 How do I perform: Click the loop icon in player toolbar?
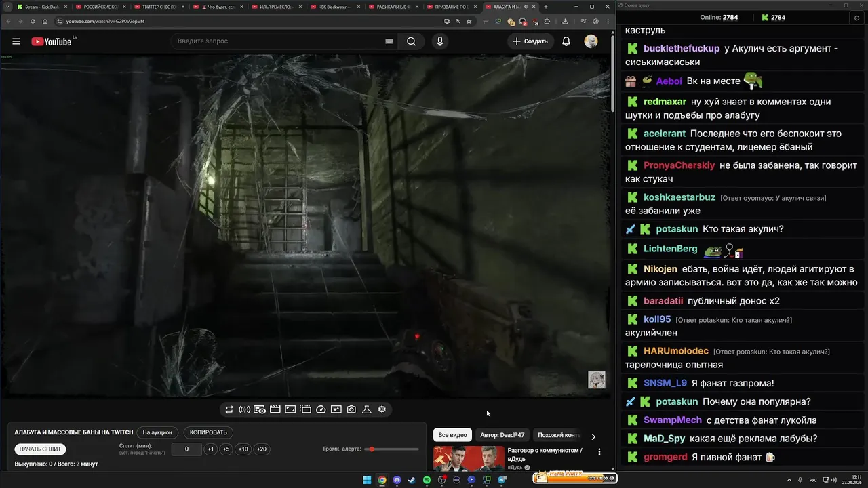229,409
